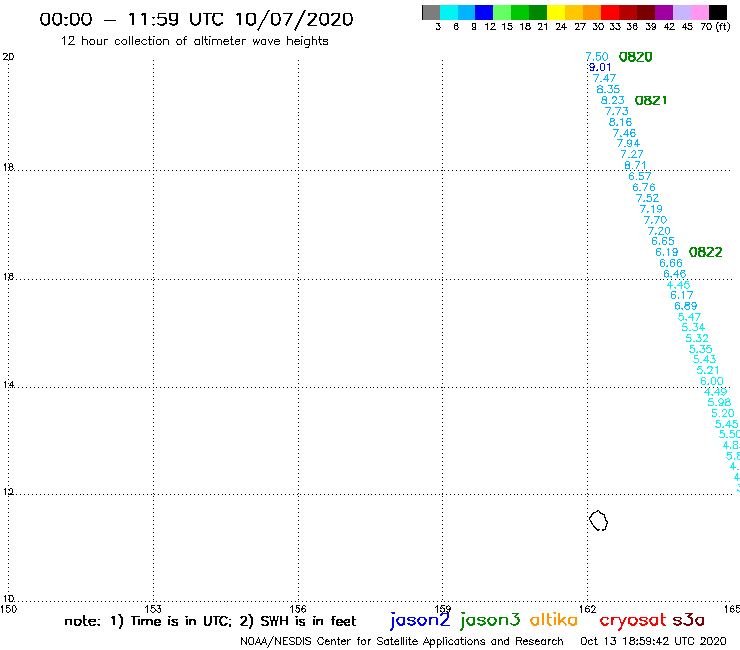Click the latitude 12 axis label
Screen dimensions: 740x650
click(8, 492)
